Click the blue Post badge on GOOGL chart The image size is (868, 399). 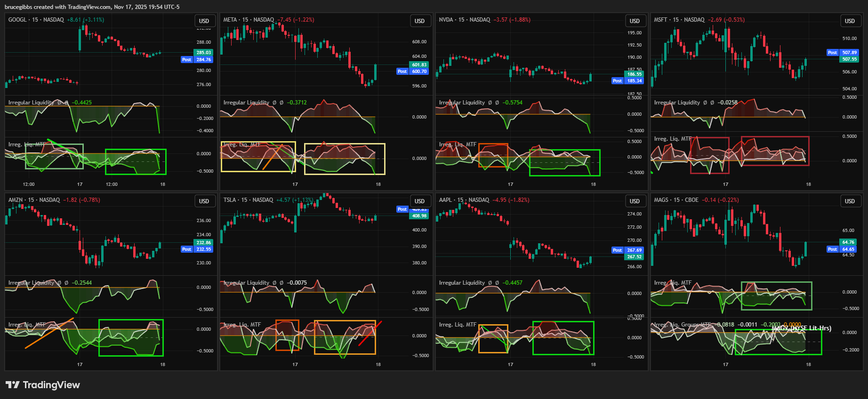(186, 60)
